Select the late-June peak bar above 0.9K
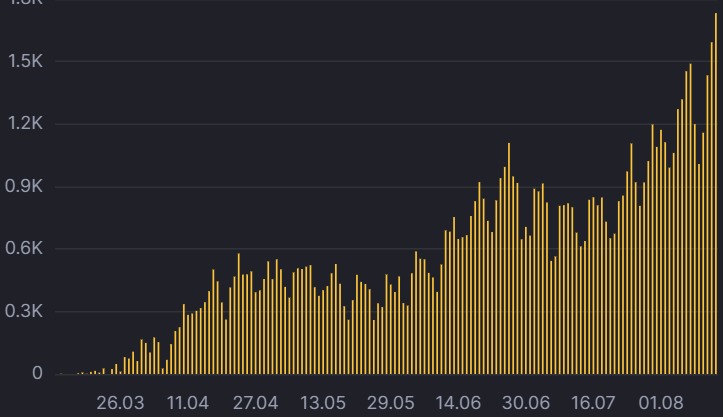This screenshot has height=417, width=723. pyautogui.click(x=509, y=258)
